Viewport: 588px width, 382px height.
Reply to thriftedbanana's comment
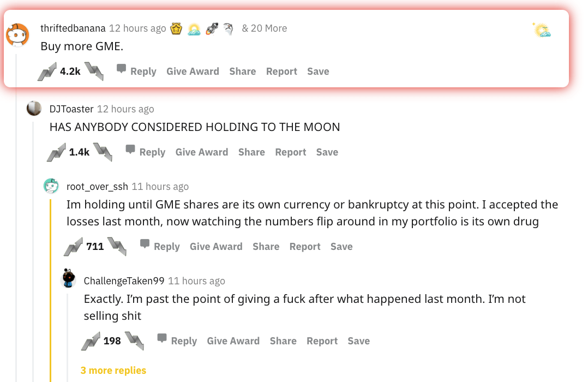tap(136, 71)
